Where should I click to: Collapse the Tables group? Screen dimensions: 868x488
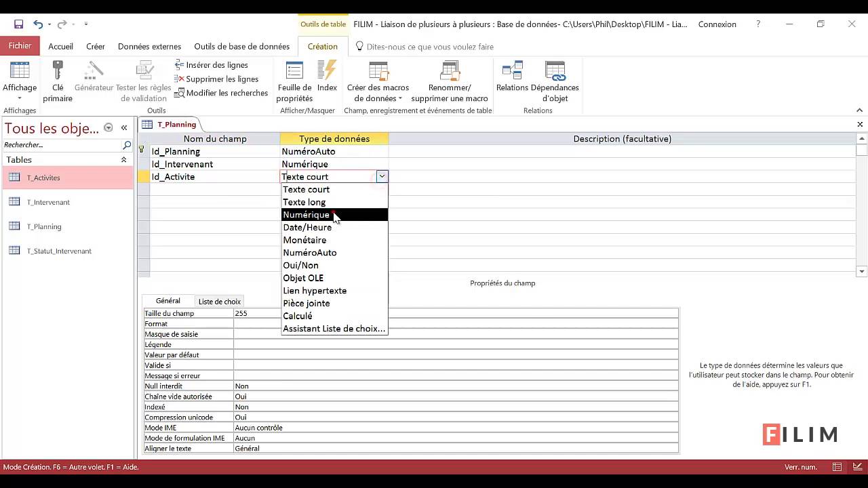coord(123,160)
